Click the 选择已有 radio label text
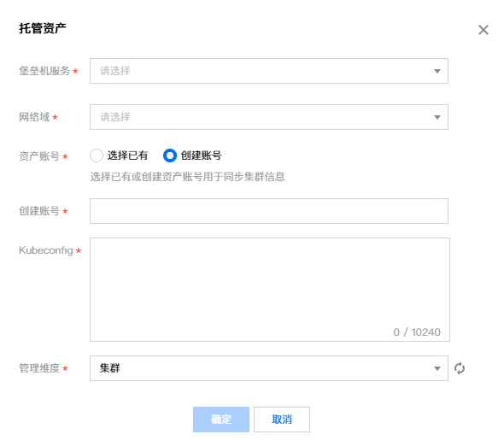Viewport: 504px width, 446px height. tap(127, 156)
